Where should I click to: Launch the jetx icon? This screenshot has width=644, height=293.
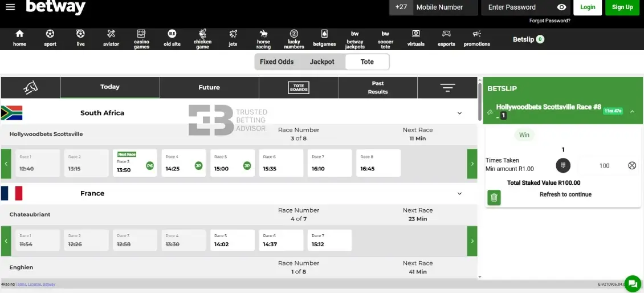233,34
